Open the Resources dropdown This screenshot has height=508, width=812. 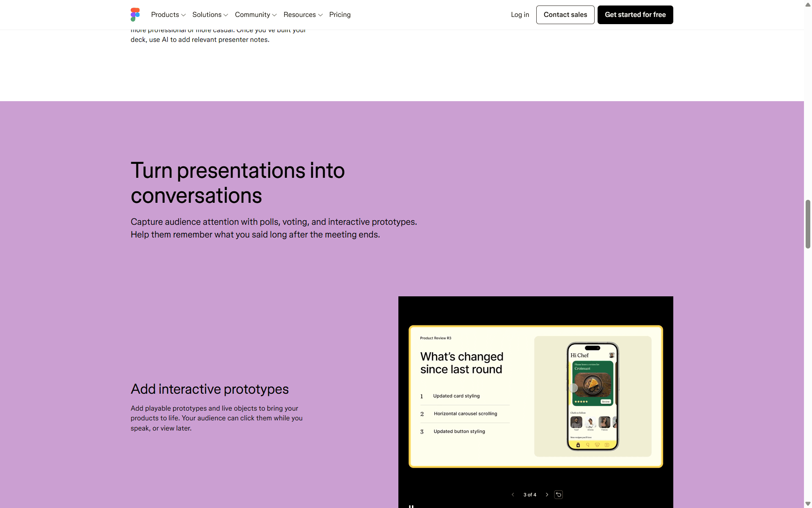point(303,15)
